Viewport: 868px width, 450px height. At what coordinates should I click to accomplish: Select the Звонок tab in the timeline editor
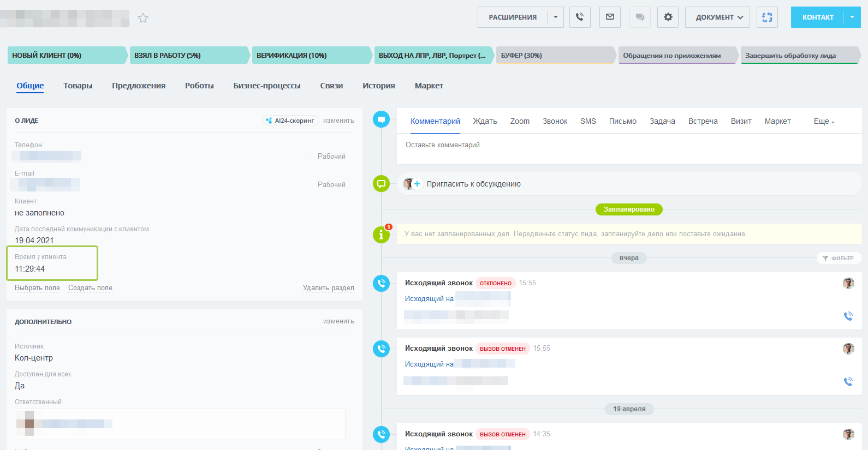pos(555,121)
